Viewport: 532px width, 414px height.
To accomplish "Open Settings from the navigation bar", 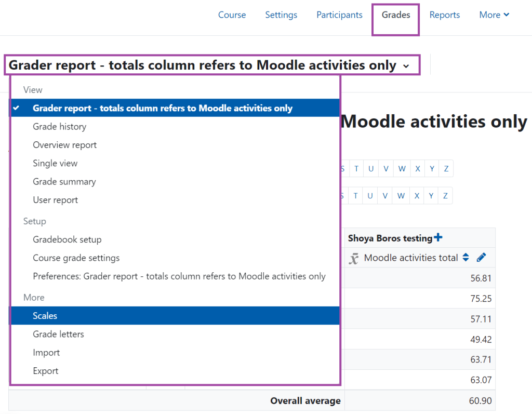I will 281,15.
